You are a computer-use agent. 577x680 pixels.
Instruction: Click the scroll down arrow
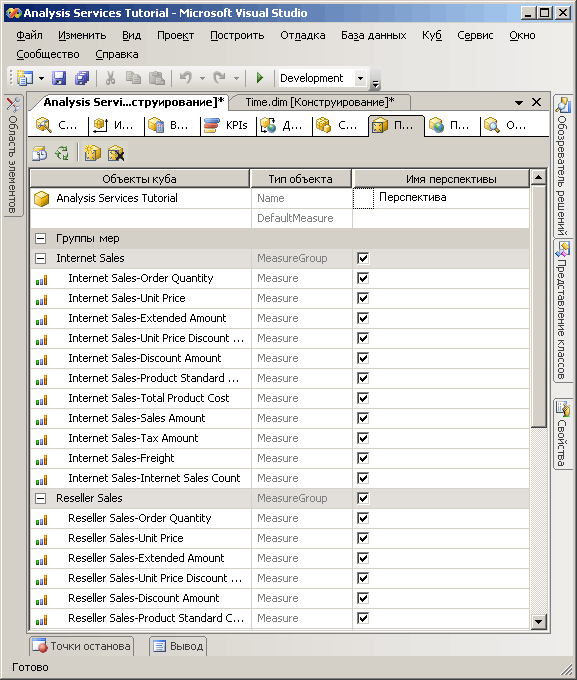tap(538, 621)
